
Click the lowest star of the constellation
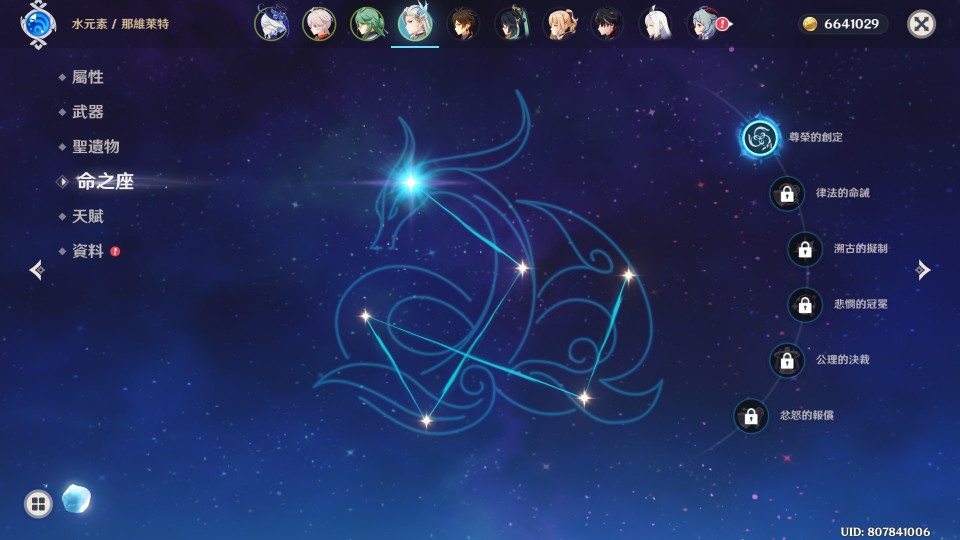426,421
